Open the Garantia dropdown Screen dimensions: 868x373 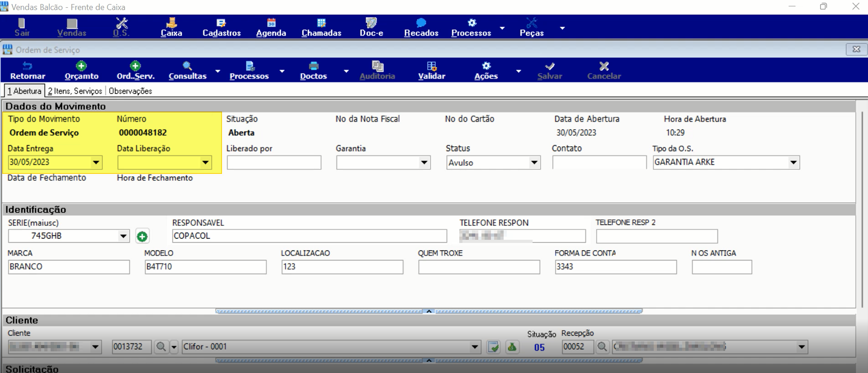pos(424,163)
